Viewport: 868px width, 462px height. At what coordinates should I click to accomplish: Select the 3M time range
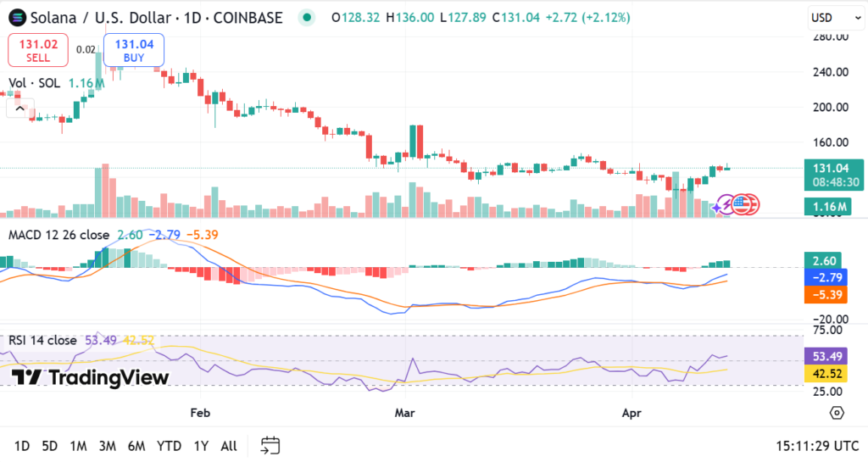click(107, 446)
